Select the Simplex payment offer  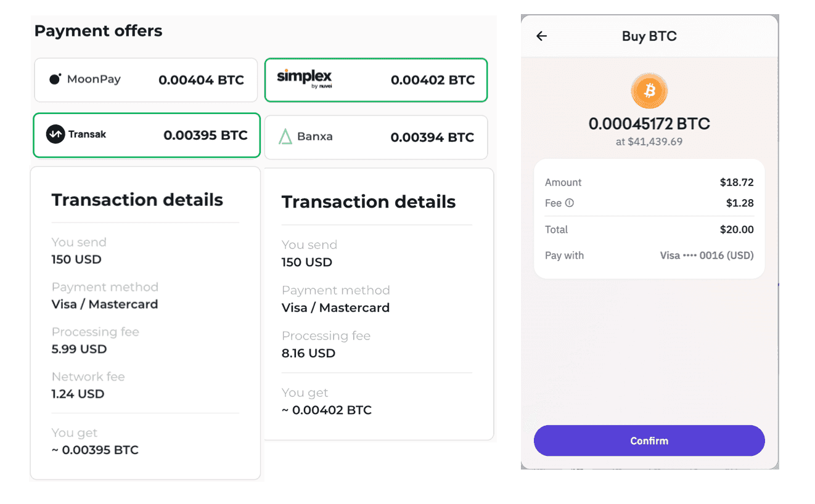pos(376,79)
